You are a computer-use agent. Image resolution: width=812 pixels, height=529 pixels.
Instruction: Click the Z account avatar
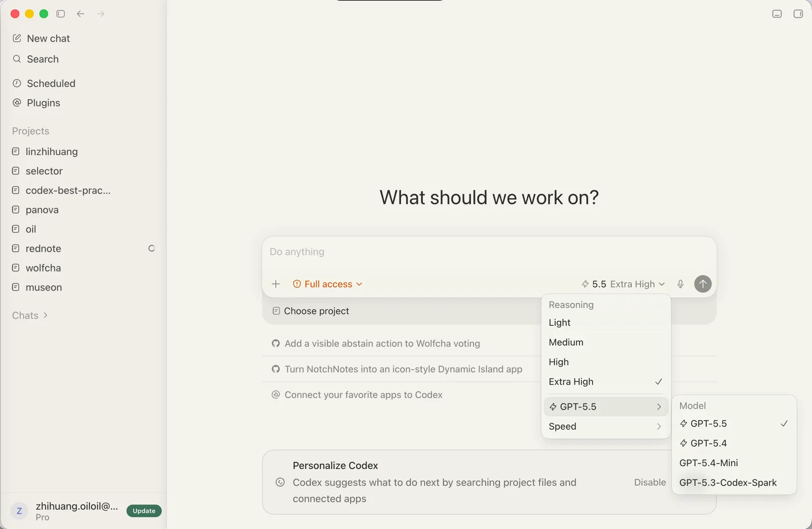click(x=19, y=511)
